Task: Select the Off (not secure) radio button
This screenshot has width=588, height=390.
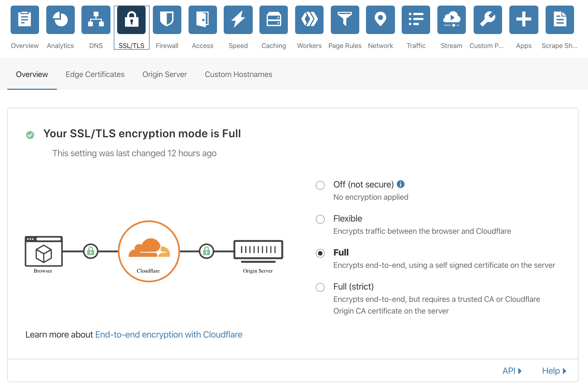Action: point(320,185)
